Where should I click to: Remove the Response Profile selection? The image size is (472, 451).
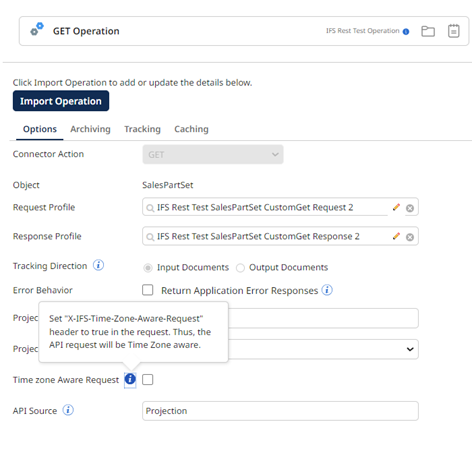(410, 237)
